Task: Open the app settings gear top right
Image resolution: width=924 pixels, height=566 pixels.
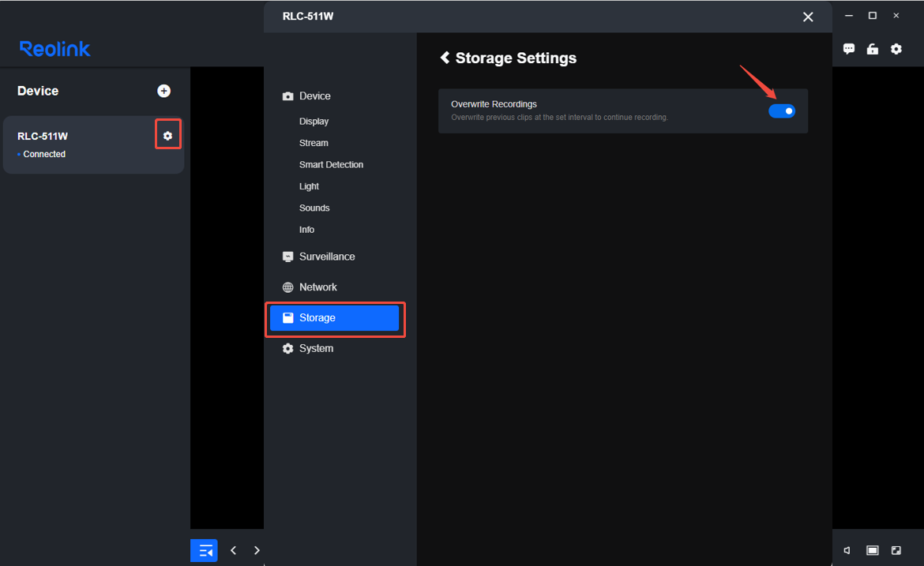Action: pyautogui.click(x=896, y=49)
